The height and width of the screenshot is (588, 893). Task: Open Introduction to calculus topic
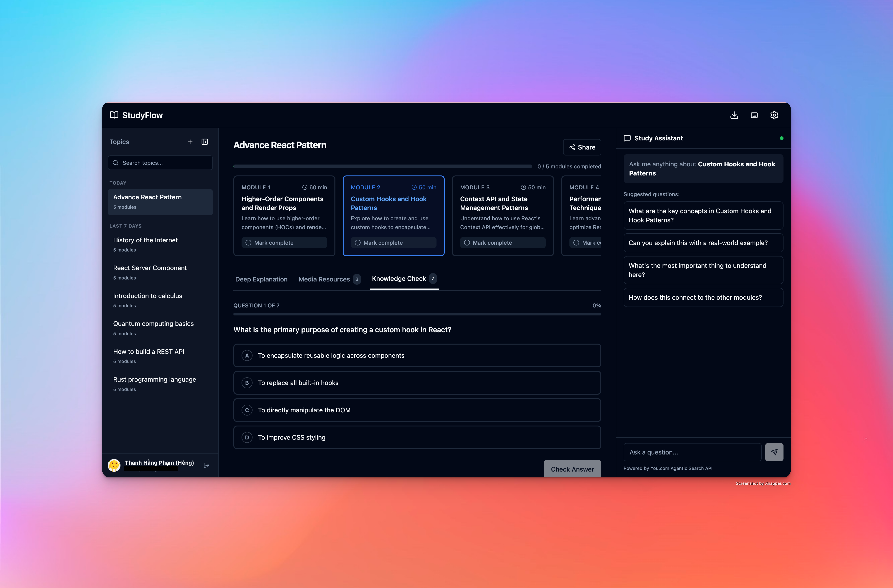click(160, 300)
